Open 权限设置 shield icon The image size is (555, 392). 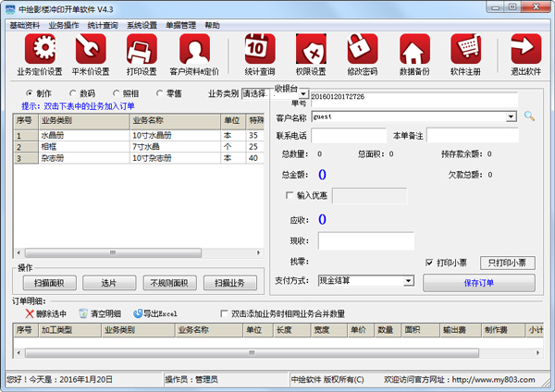[x=311, y=49]
